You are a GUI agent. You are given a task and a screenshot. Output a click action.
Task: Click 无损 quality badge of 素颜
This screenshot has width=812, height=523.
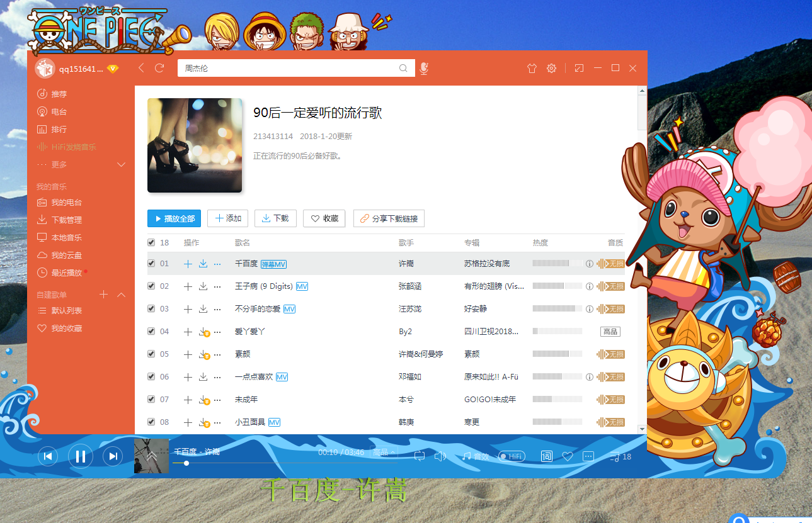611,354
